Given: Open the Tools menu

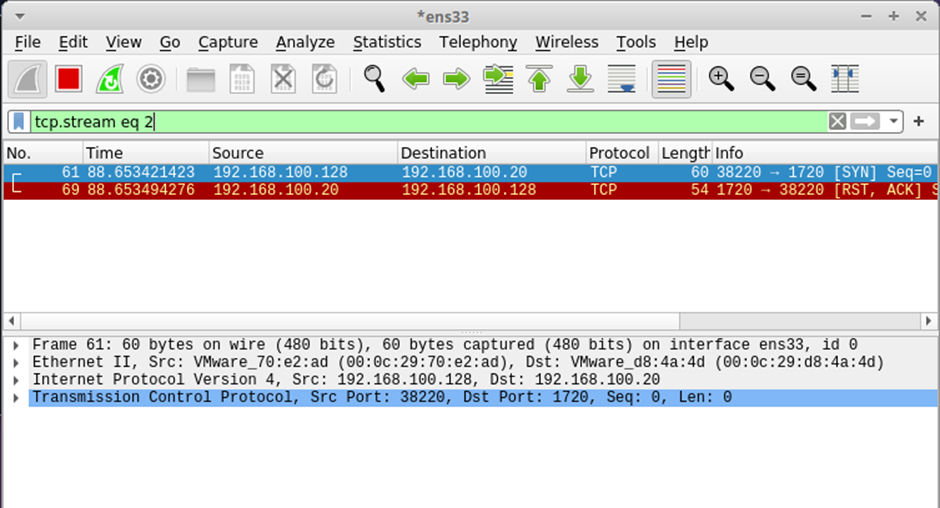Looking at the screenshot, I should tap(636, 42).
